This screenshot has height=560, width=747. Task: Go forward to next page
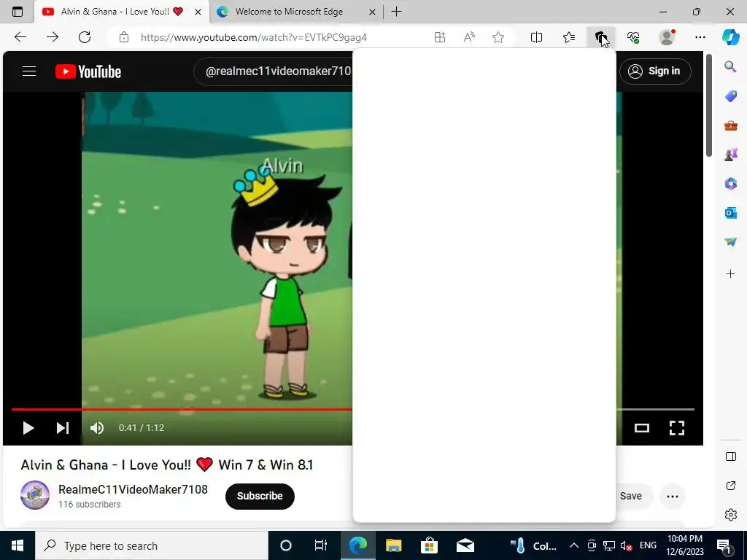53,37
